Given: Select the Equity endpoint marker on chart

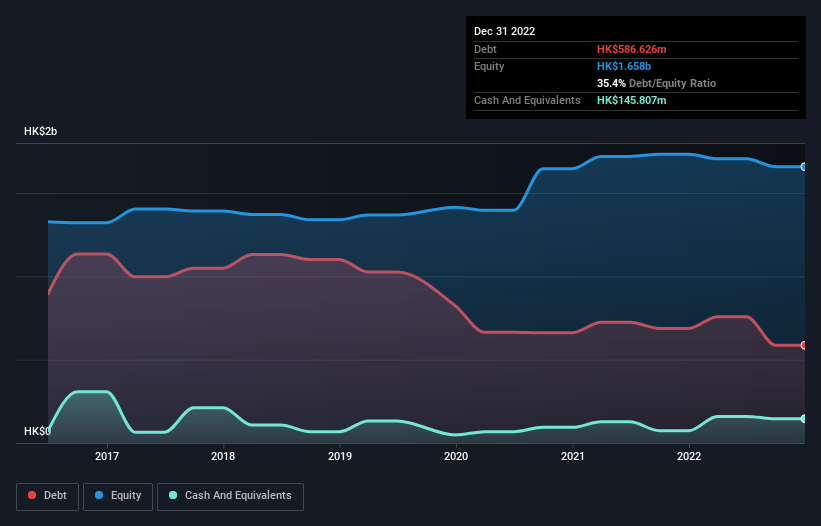Looking at the screenshot, I should tap(804, 167).
